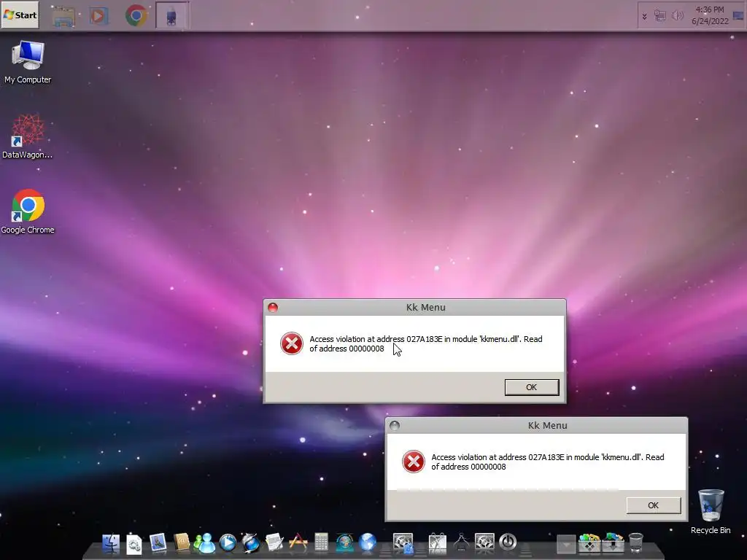Open the gear panel with badge dock icon
Viewport: 747px width, 560px height.
coord(403,544)
